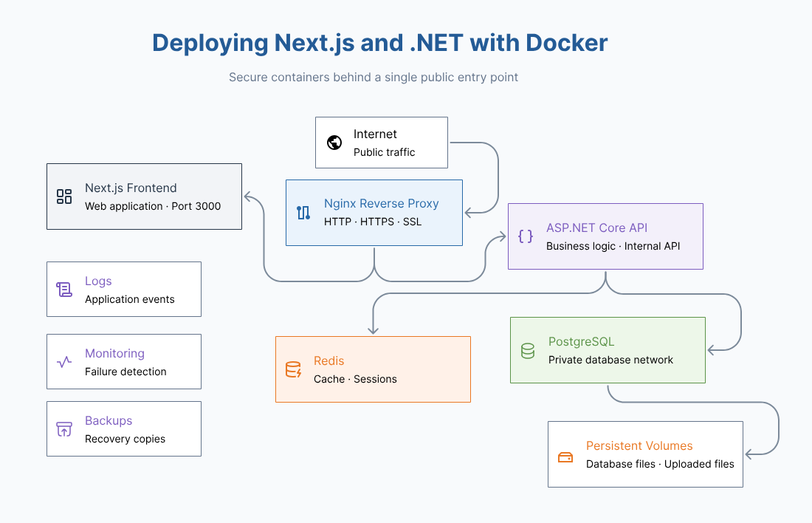Select the 'Backups' heading

(109, 420)
